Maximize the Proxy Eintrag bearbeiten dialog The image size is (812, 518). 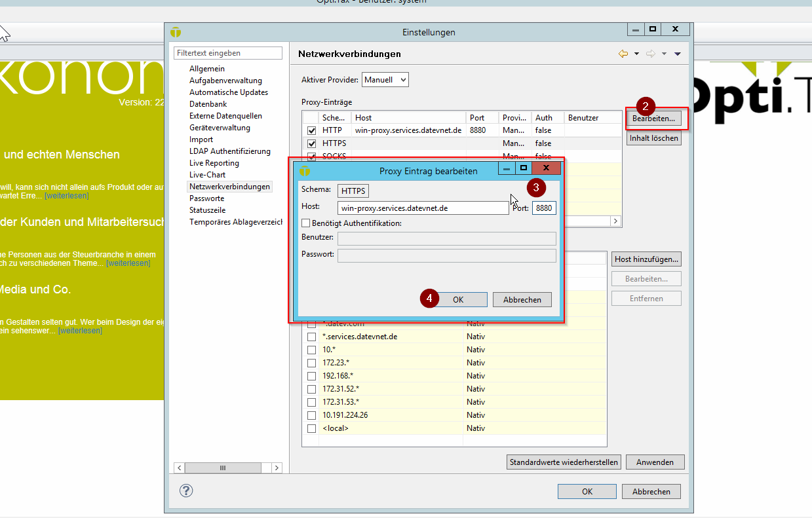tap(524, 169)
